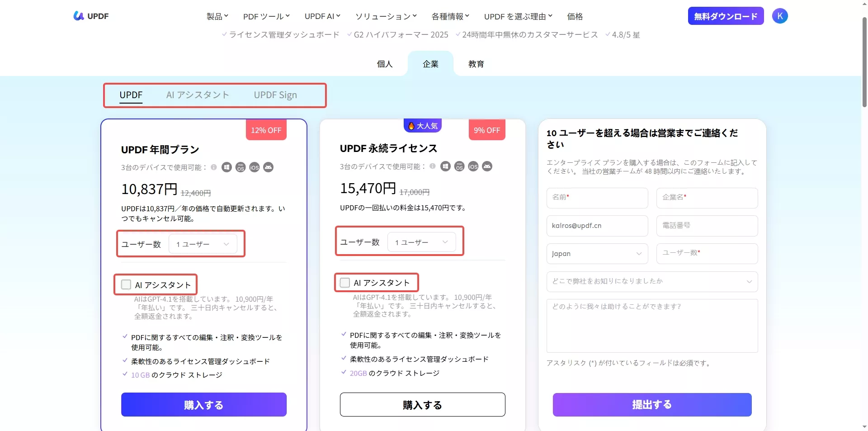This screenshot has height=431, width=868.
Task: Click the UPDF logo in the header
Action: pos(91,16)
